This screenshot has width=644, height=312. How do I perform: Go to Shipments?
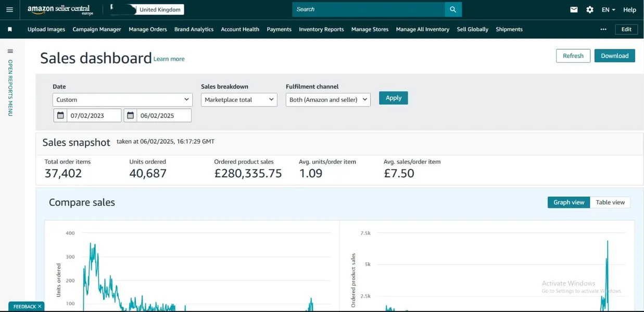click(509, 30)
